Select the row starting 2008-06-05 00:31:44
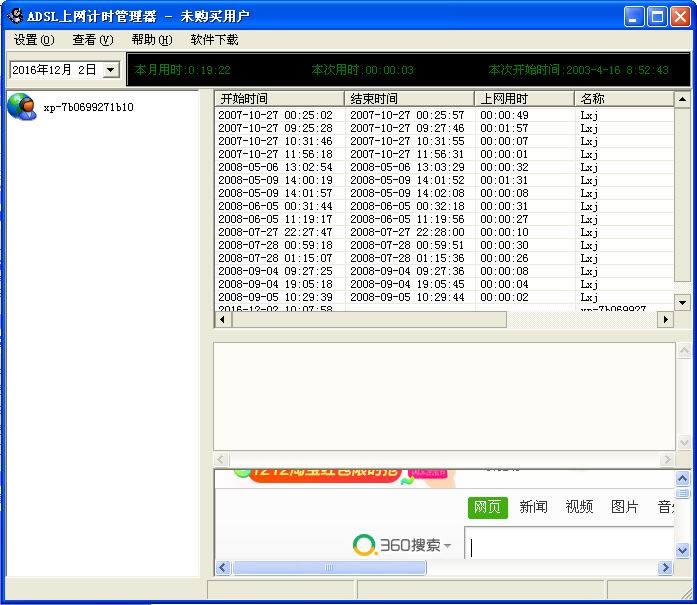The height and width of the screenshot is (605, 697). tap(444, 206)
